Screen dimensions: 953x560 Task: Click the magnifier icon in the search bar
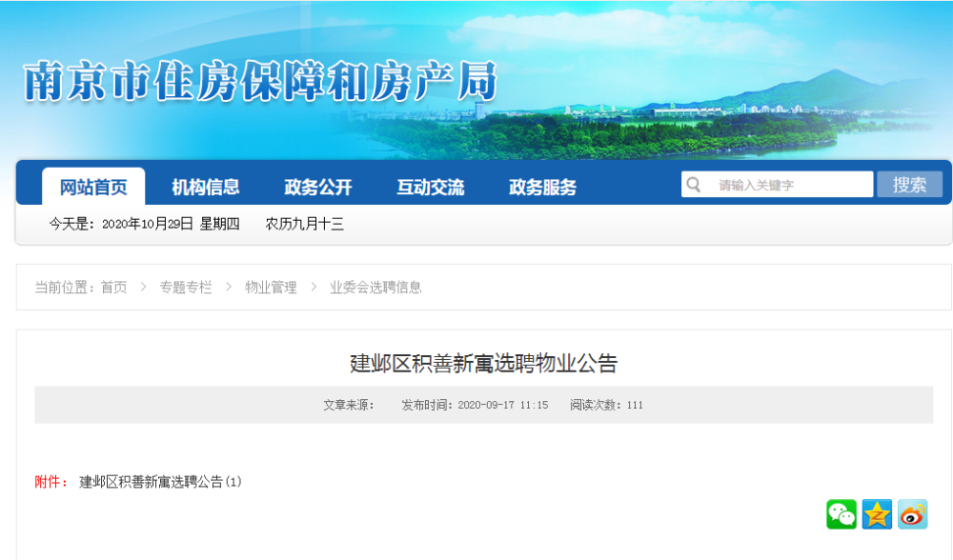coord(693,184)
